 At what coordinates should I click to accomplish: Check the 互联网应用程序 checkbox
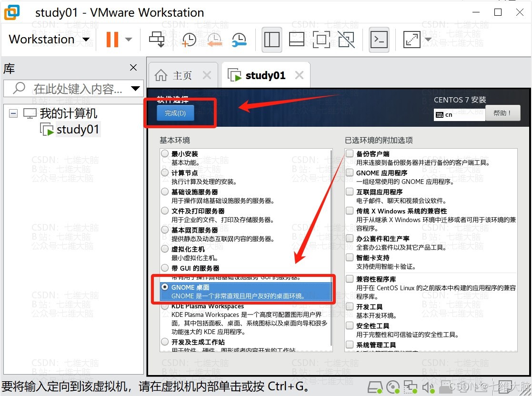(x=350, y=192)
